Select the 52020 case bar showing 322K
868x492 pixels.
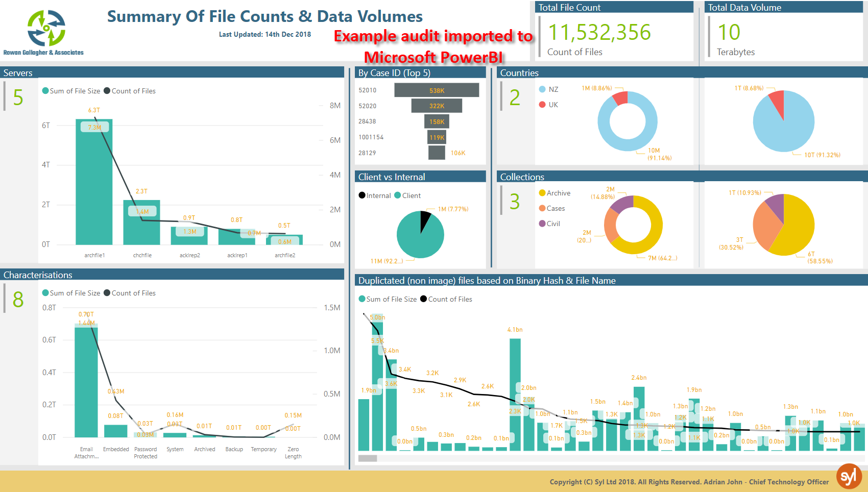pyautogui.click(x=437, y=106)
